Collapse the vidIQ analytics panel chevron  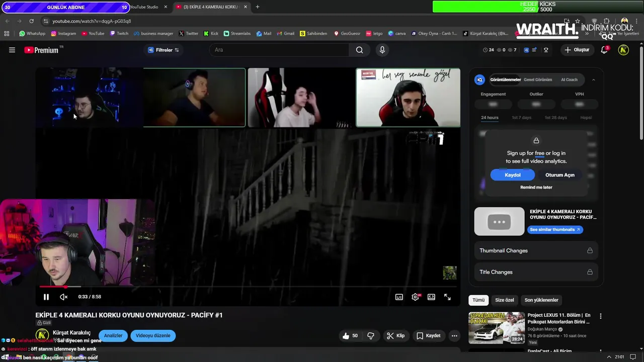(x=593, y=79)
